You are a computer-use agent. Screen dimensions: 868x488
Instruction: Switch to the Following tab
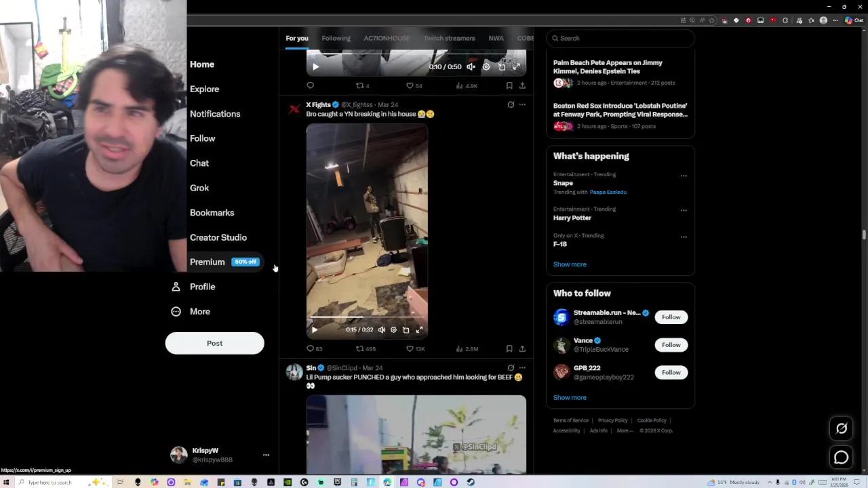click(x=336, y=39)
